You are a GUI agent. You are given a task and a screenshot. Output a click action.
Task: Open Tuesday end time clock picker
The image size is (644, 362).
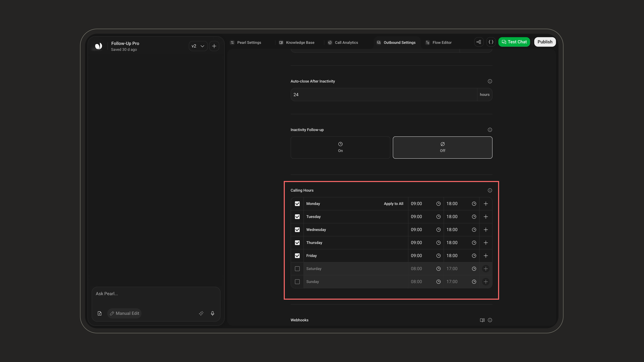click(x=474, y=217)
